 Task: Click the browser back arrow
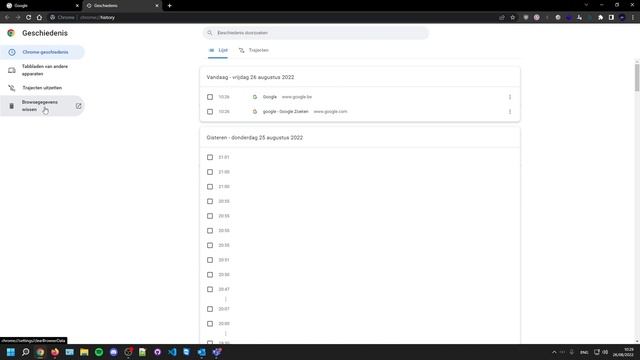click(x=7, y=18)
